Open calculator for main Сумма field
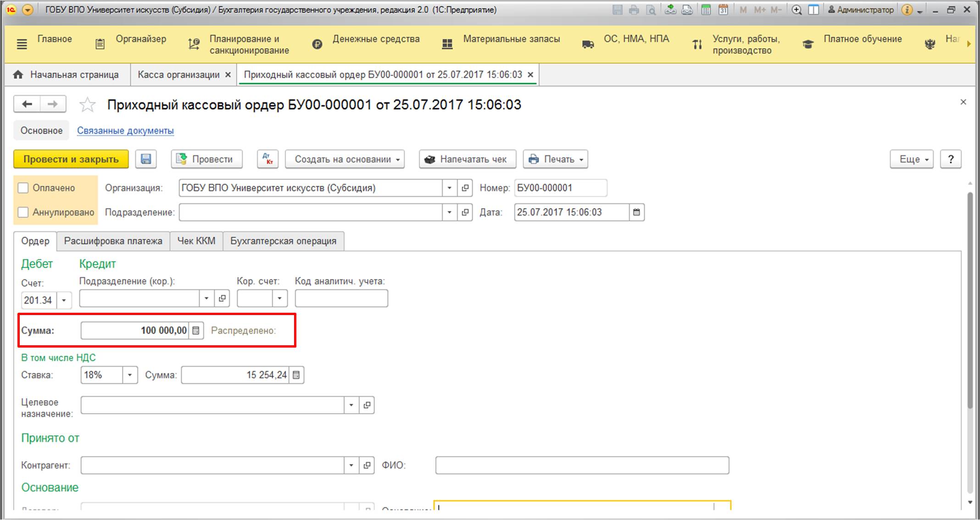 [x=196, y=331]
